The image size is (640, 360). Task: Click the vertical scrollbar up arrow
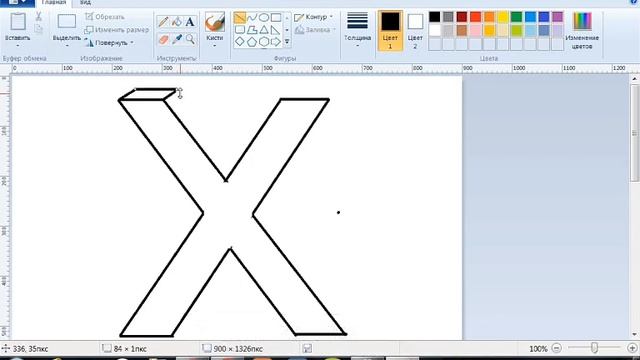(x=634, y=78)
